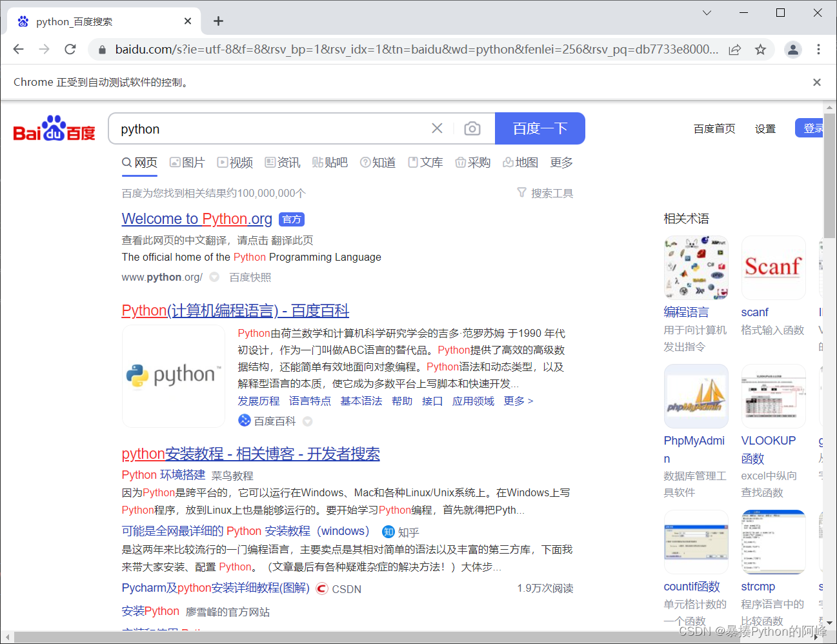
Task: Open 应用领域 sublink
Action: click(473, 401)
